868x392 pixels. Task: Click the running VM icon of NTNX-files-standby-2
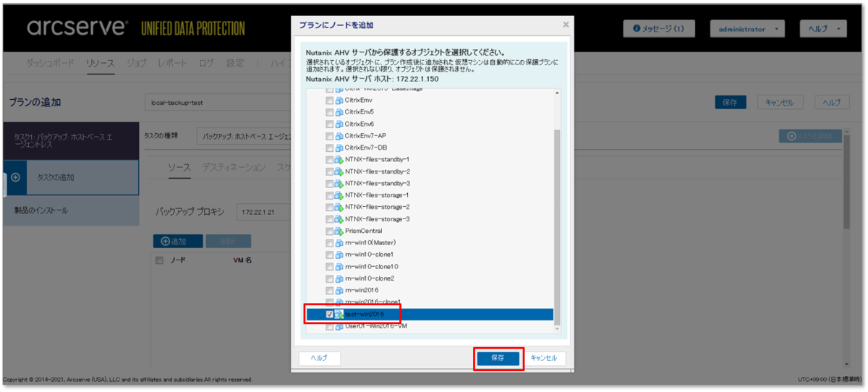pos(339,171)
